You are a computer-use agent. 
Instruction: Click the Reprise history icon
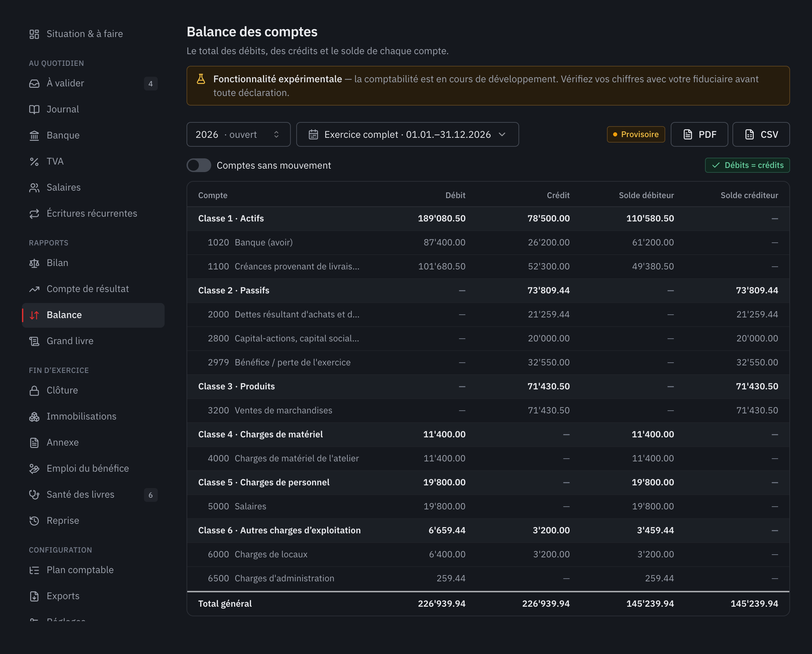tap(34, 521)
